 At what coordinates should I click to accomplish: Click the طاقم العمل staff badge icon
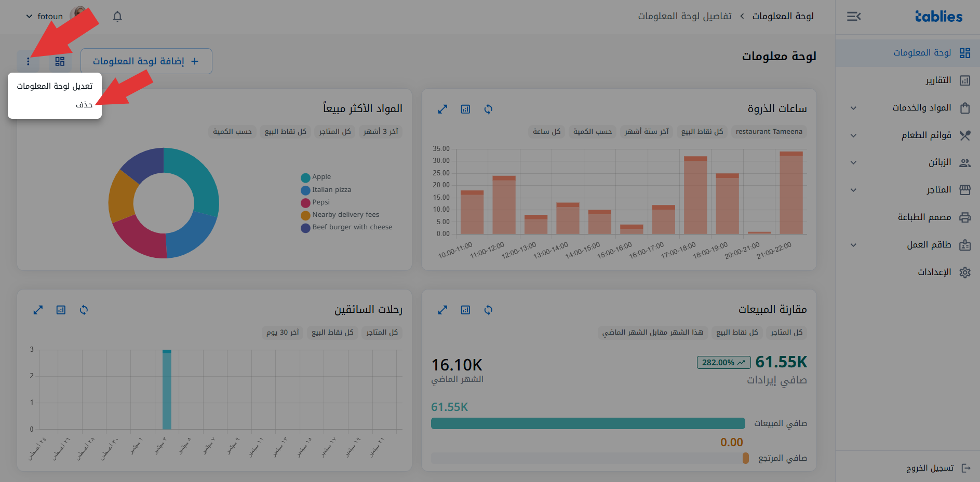click(965, 245)
